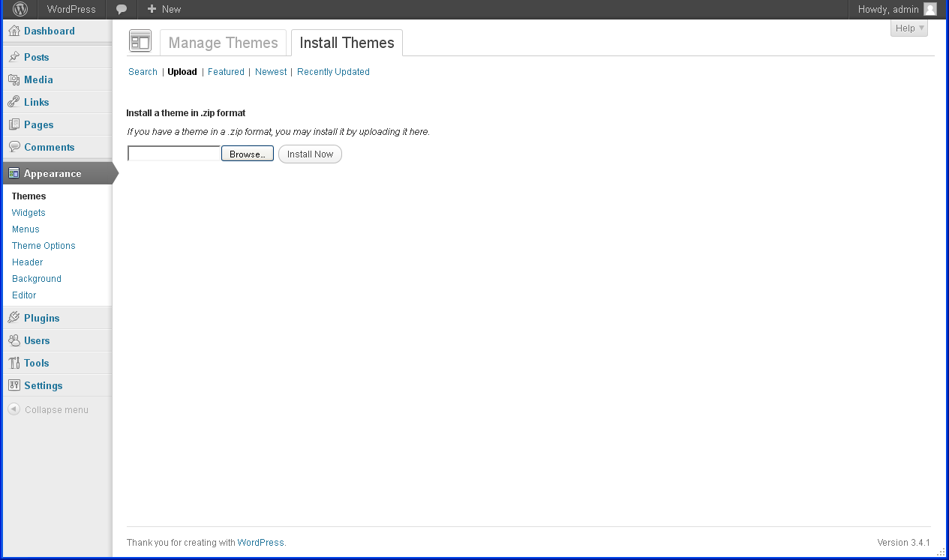Click the admin avatar icon
949x560 pixels.
pyautogui.click(x=930, y=9)
